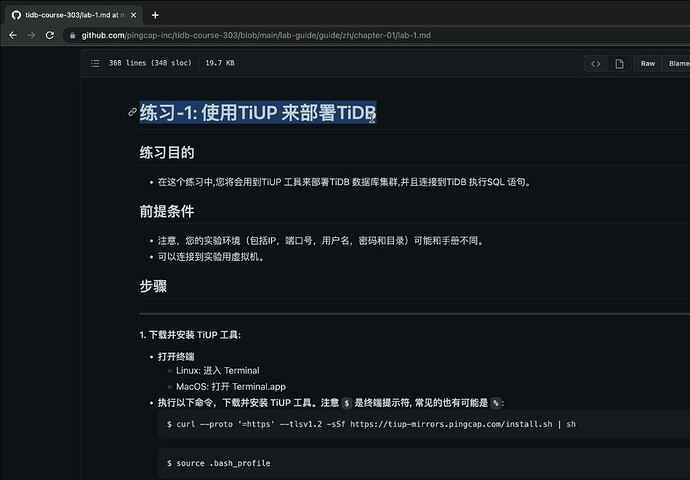Image resolution: width=690 pixels, height=480 pixels.
Task: Select the tidb-course-303/lab-1.md browser tab
Action: tap(74, 15)
